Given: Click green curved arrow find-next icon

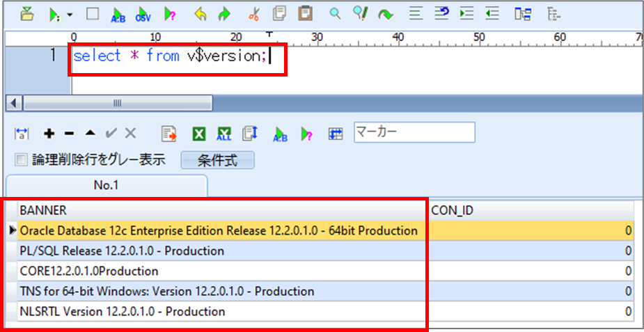Looking at the screenshot, I should [x=385, y=15].
